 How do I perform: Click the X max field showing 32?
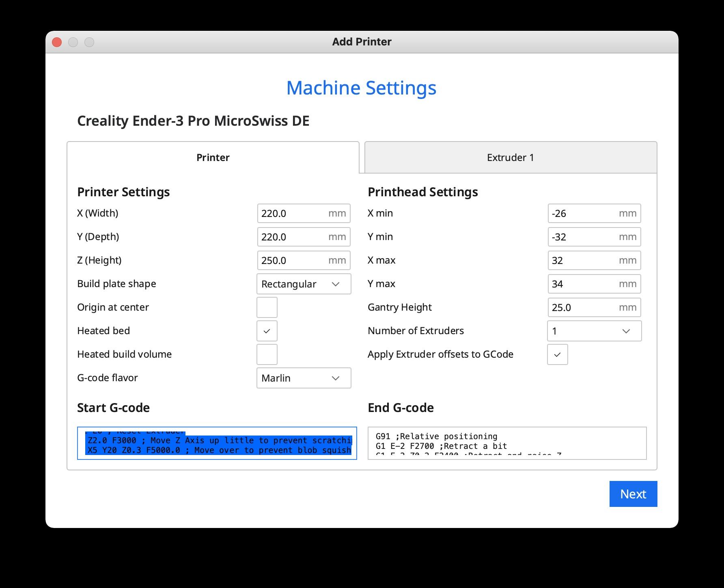click(x=594, y=260)
